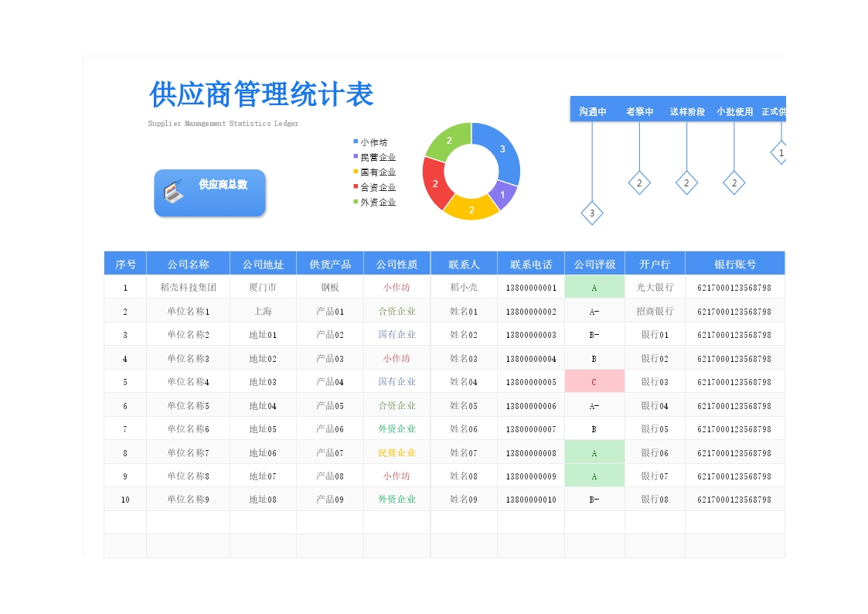Click the diamond marker under 沟通中

(x=592, y=213)
